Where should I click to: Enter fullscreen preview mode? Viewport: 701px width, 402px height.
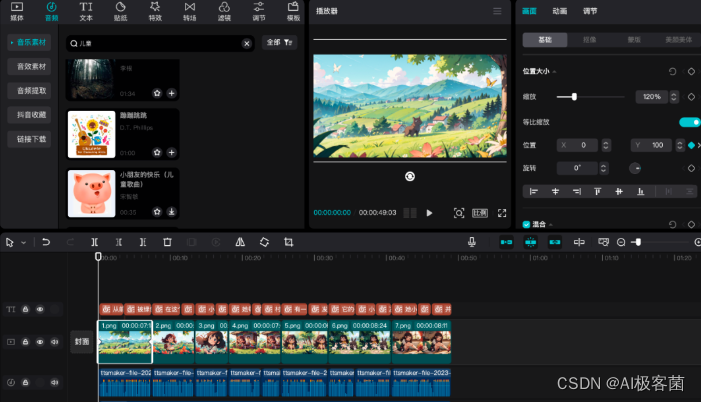[x=502, y=213]
